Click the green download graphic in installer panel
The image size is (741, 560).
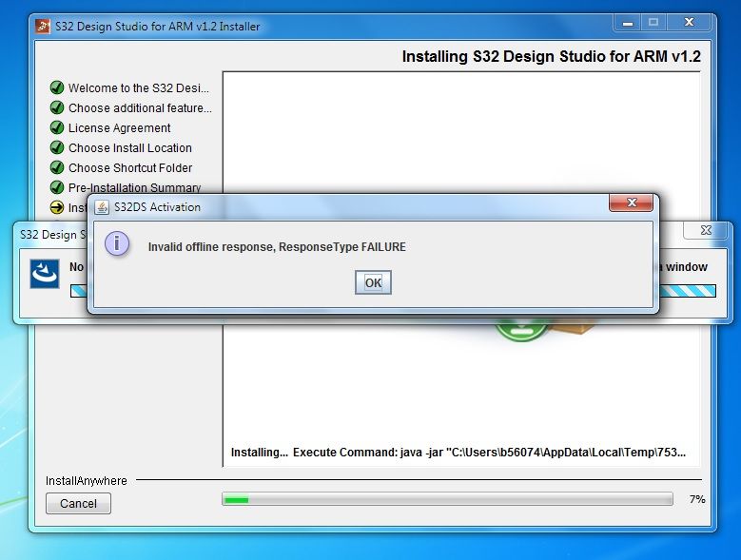coord(520,332)
